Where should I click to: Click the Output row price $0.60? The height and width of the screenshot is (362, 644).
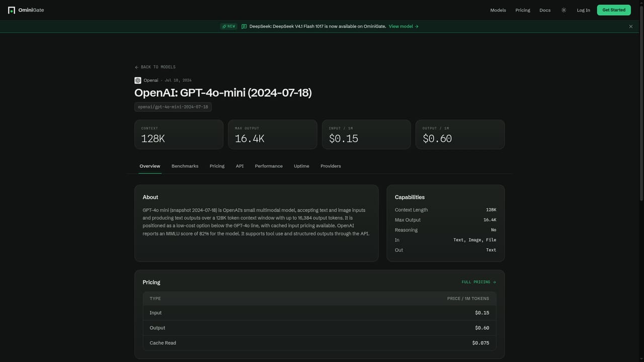click(482, 328)
